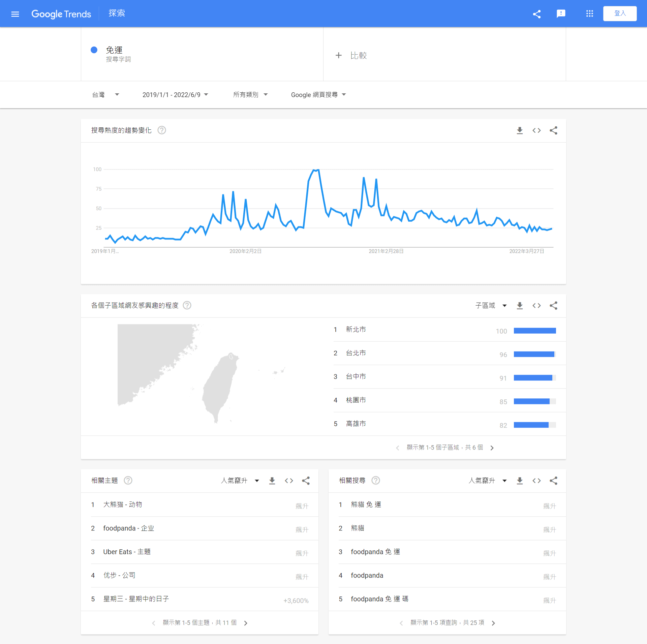Viewport: 647px width, 644px height.
Task: Open help for 各個子區域網友感興趣的程度
Action: click(187, 305)
